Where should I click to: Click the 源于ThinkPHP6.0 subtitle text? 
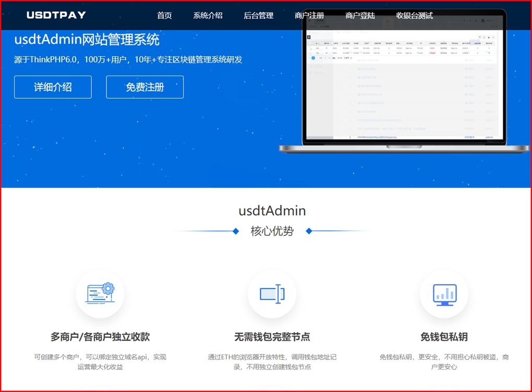(128, 59)
